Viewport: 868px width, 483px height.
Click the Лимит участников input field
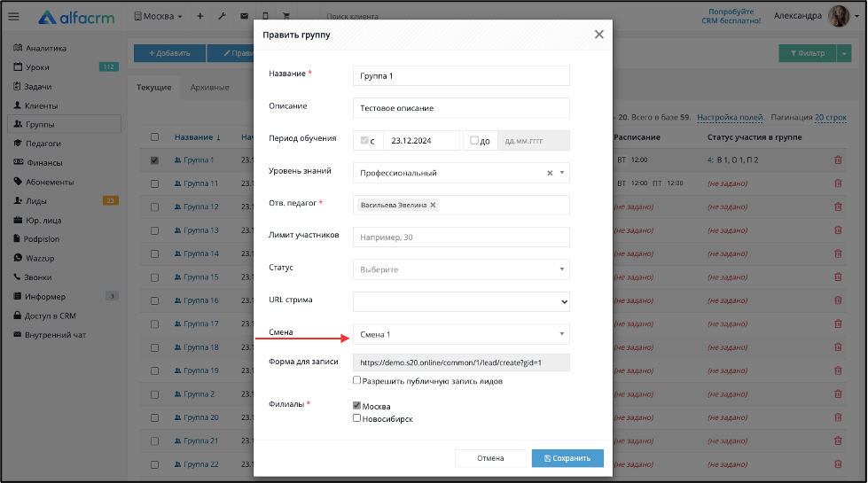pos(461,238)
